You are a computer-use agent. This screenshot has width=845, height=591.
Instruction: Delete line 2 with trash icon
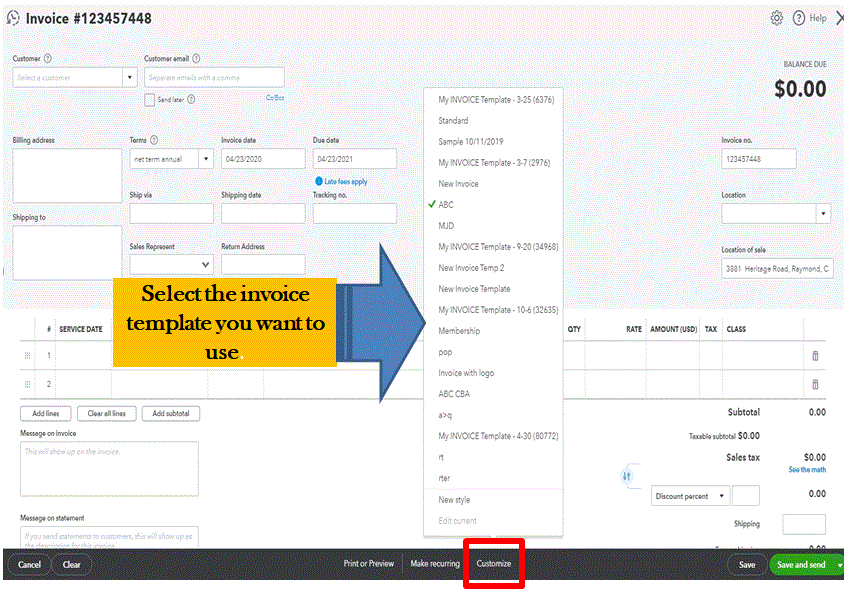pos(815,384)
